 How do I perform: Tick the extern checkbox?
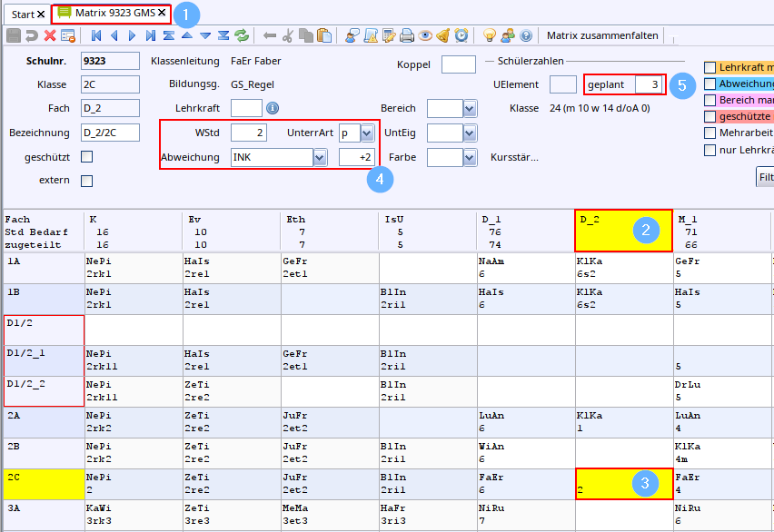point(87,181)
